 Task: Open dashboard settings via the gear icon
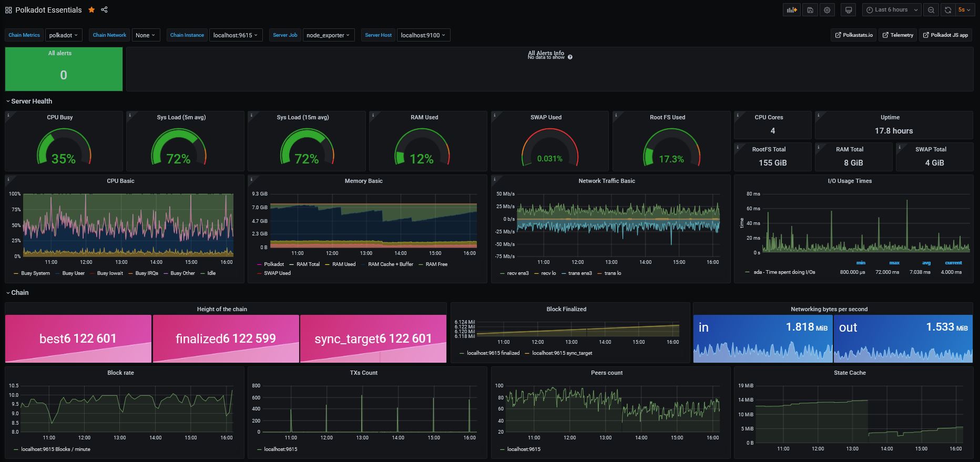[x=828, y=10]
